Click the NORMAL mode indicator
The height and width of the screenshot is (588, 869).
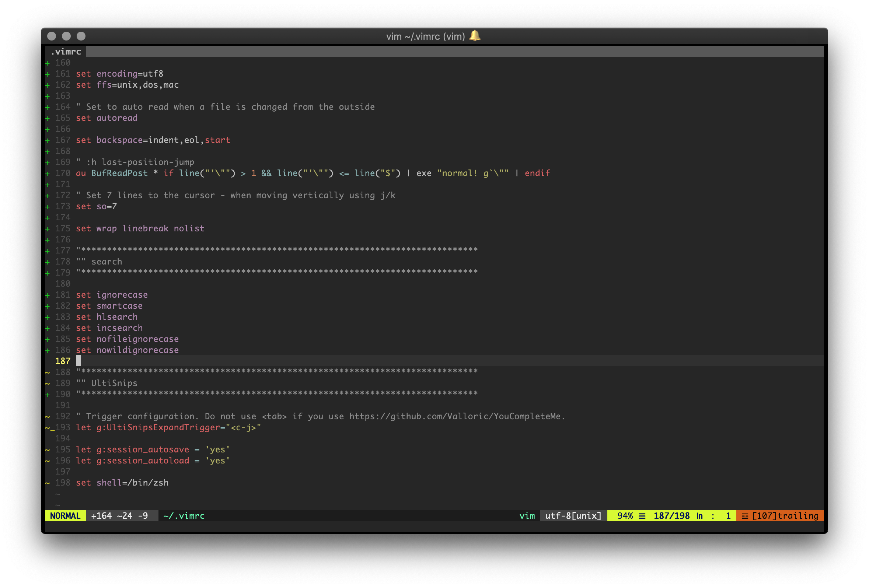coord(66,516)
